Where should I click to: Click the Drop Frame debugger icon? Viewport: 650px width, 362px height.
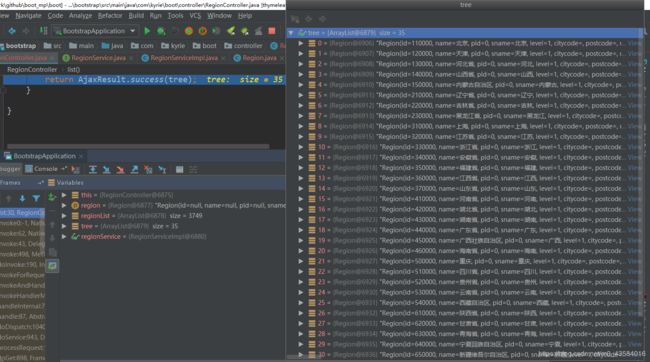pos(148,169)
